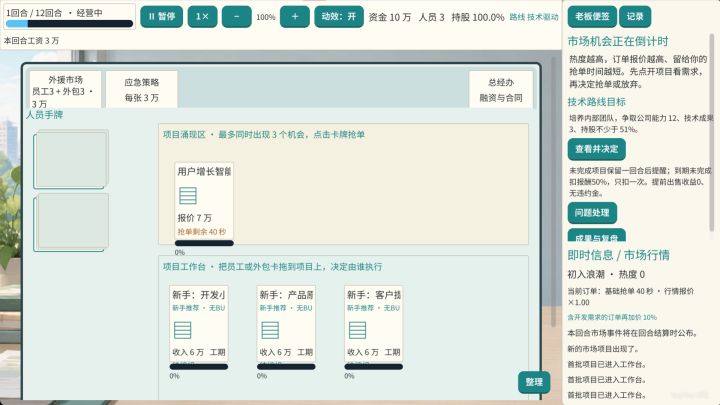
Task: Click the 路线 技术驱动 label
Action: point(534,17)
